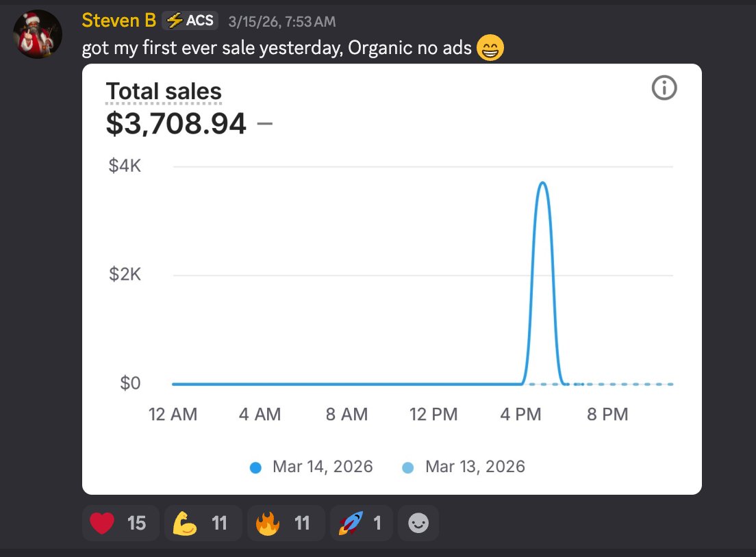
Task: Click the ACS lightning badge next to username
Action: coord(189,20)
